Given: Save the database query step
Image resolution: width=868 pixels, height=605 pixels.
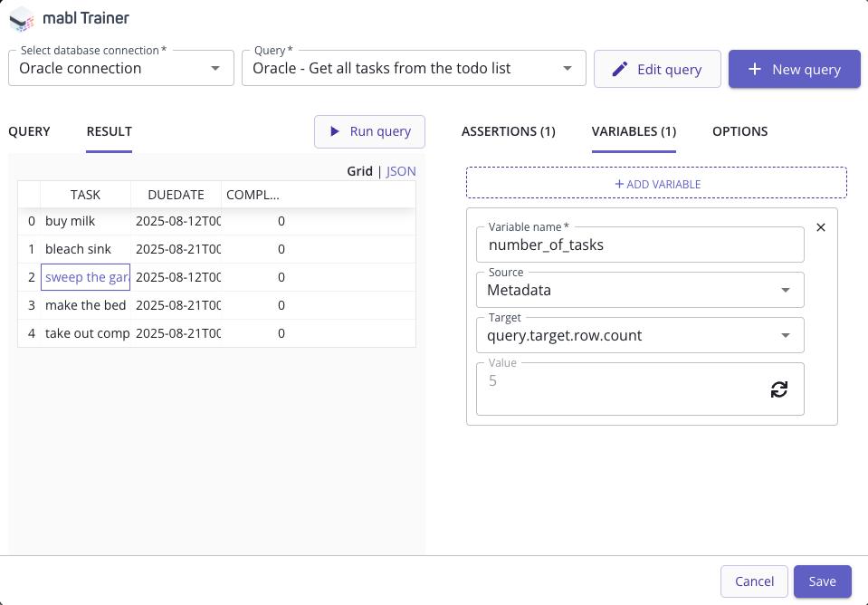Looking at the screenshot, I should pos(822,581).
